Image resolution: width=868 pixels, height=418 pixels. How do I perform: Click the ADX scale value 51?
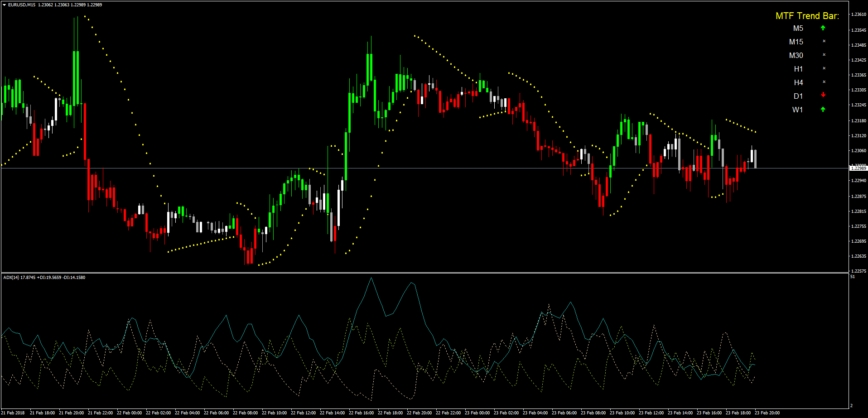(x=853, y=277)
